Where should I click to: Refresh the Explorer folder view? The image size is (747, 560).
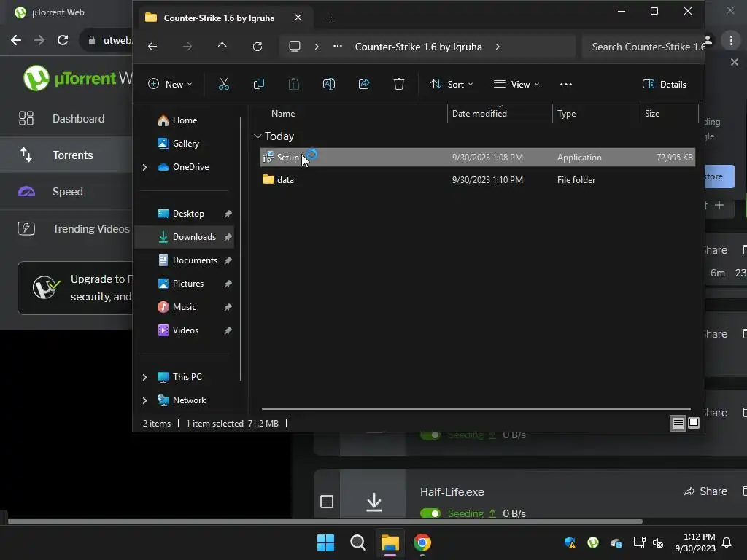pos(258,47)
